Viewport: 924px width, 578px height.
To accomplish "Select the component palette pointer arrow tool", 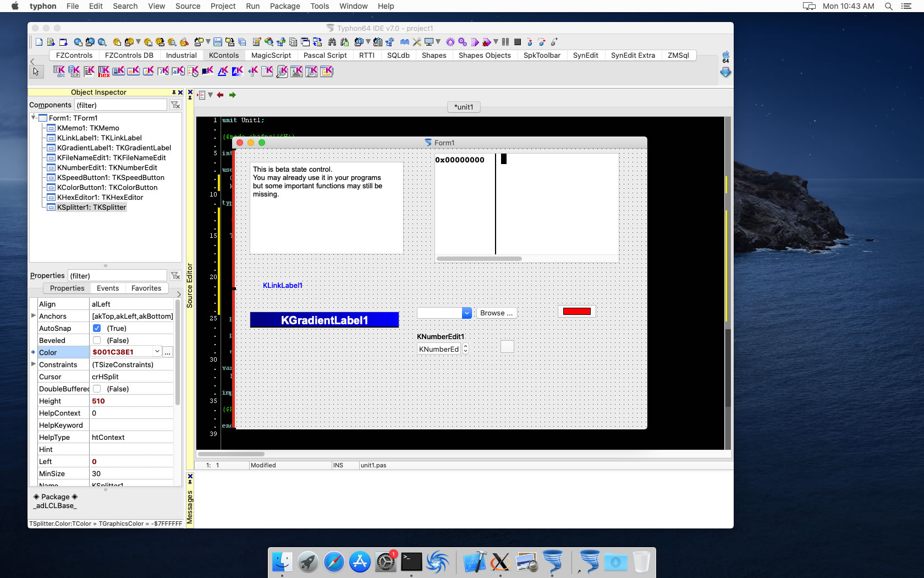I will coord(36,72).
